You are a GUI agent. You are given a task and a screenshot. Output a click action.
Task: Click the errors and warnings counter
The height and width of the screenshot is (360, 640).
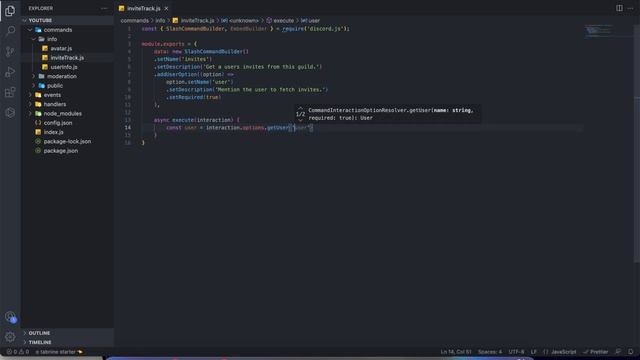pos(18,352)
